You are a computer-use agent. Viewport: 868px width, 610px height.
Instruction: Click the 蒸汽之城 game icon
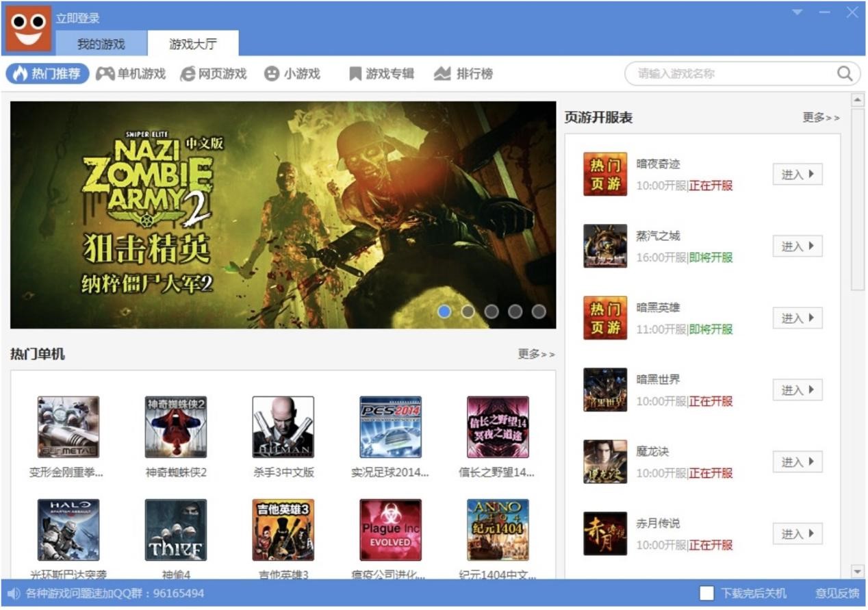605,246
